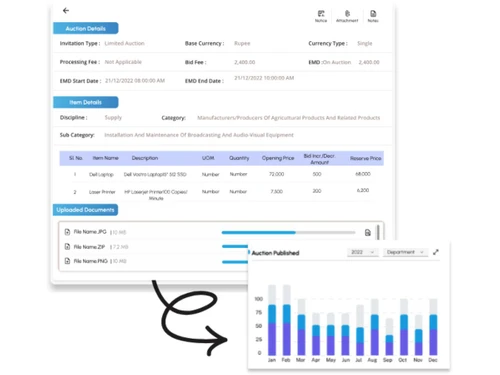
Task: Click the File Name.ZIP file icon
Action: point(67,247)
